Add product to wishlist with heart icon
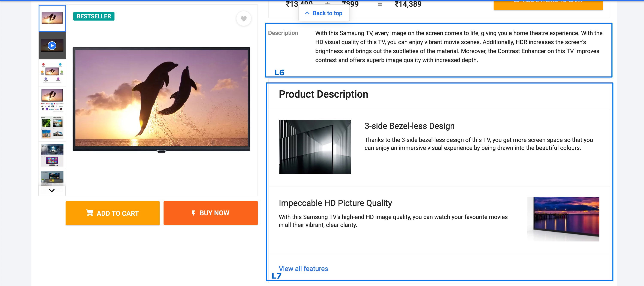The height and width of the screenshot is (286, 644). [244, 18]
